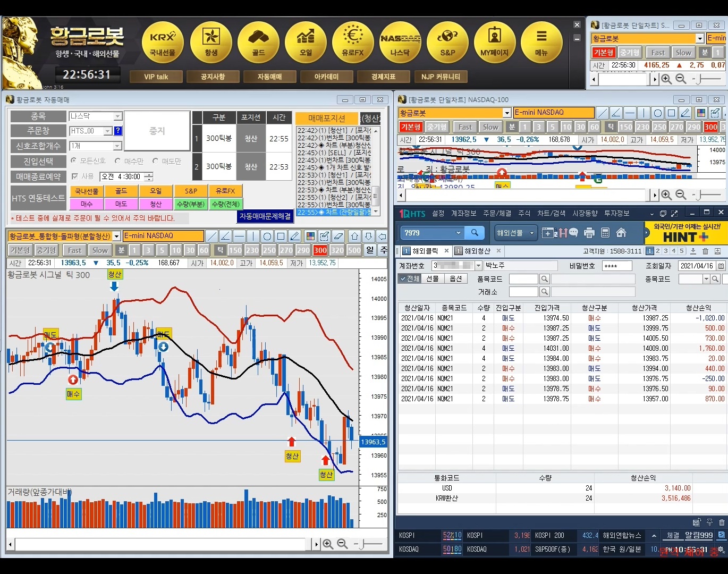Open 공지사항 button in top bar
This screenshot has height=574, width=728.
tap(213, 77)
